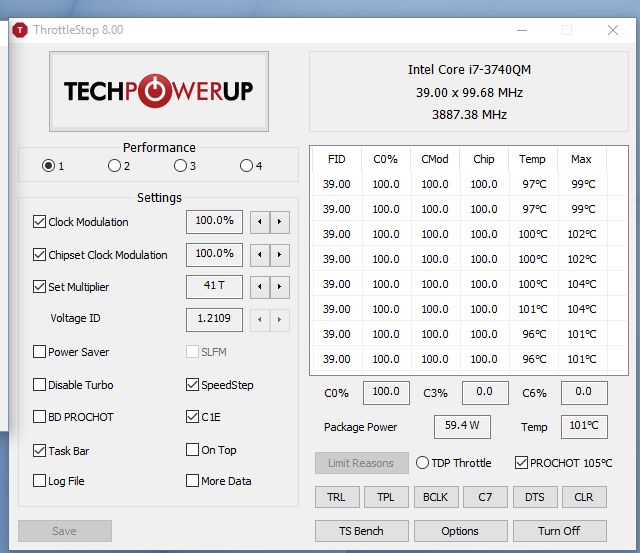Select the TDP Throttle radio button
Screen dimensions: 640x553
[x=422, y=462]
